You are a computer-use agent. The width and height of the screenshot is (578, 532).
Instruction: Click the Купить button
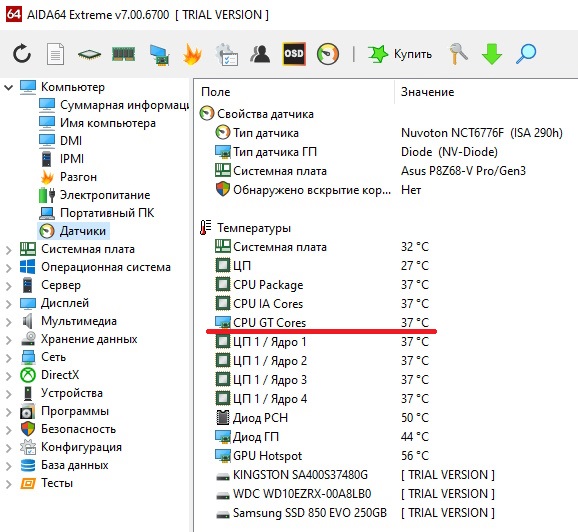(x=400, y=54)
